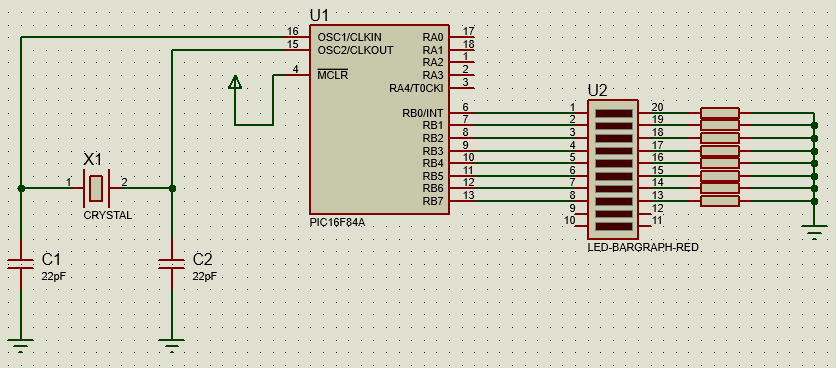
Task: Select the RB0/INT wire to bargraph pin 1
Action: click(x=518, y=113)
